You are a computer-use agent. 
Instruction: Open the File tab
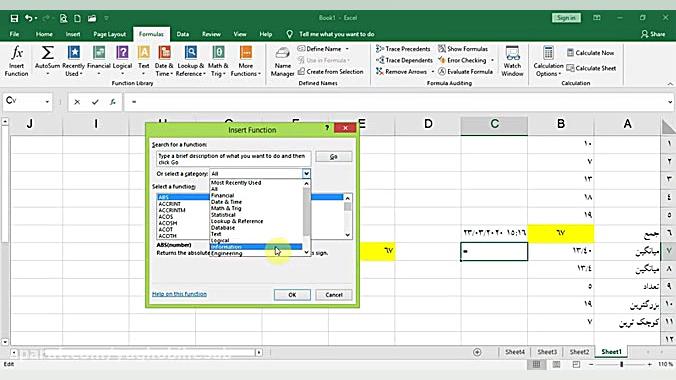point(14,34)
